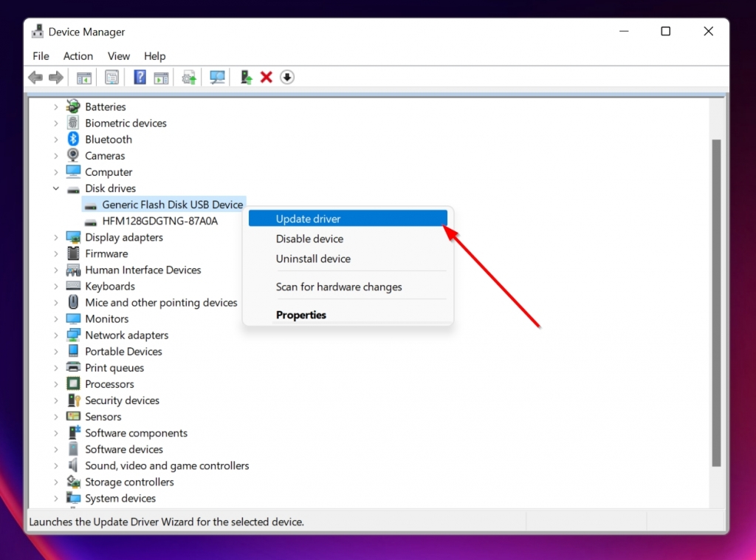Open the View menu
This screenshot has height=560, width=756.
click(x=118, y=56)
